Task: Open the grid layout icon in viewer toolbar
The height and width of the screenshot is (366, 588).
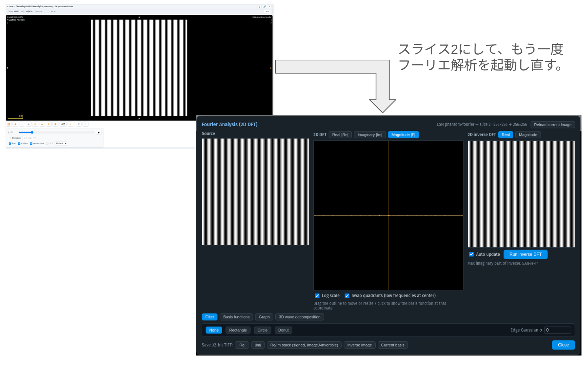Action: tap(9, 124)
